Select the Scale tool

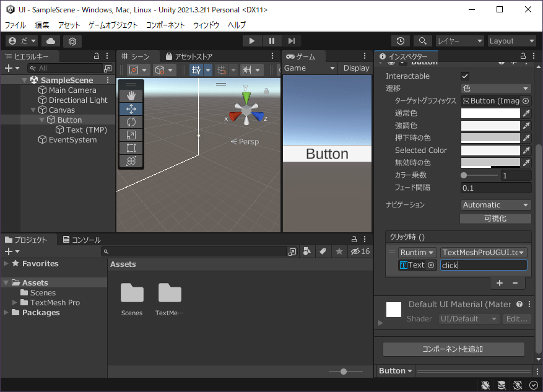[131, 135]
